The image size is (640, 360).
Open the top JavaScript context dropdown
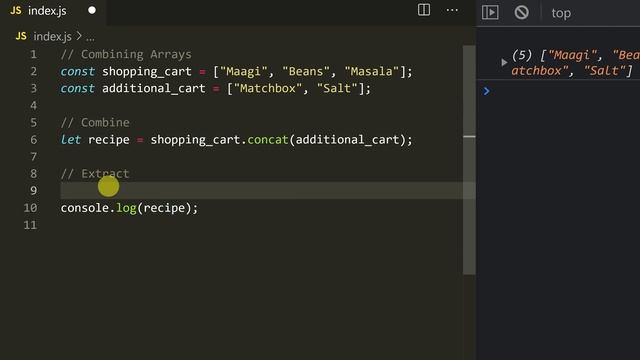(x=561, y=13)
